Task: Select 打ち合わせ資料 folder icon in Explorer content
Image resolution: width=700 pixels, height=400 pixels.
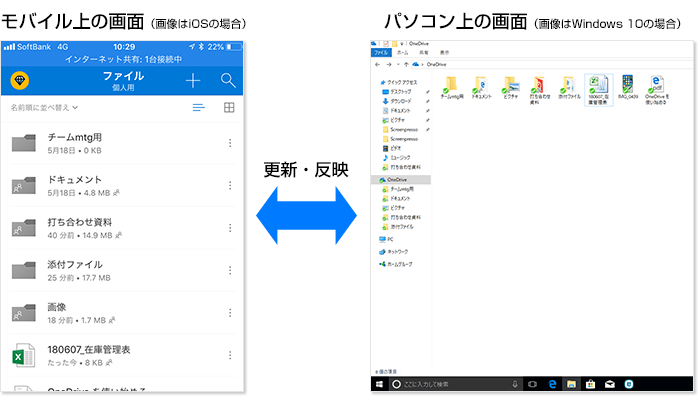Action: click(x=539, y=91)
